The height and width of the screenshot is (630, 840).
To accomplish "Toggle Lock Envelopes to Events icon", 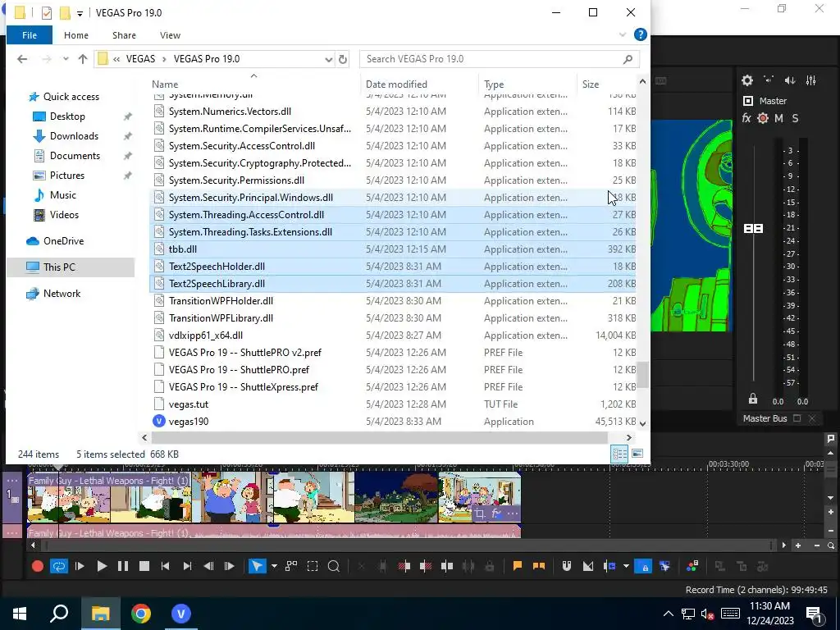I will click(643, 566).
